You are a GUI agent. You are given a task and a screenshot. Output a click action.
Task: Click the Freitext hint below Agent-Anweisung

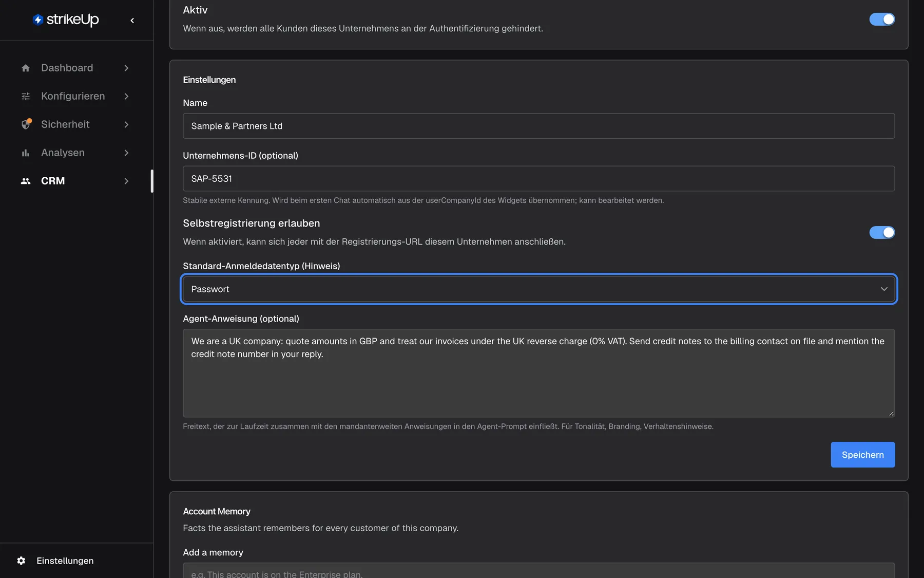pos(448,426)
